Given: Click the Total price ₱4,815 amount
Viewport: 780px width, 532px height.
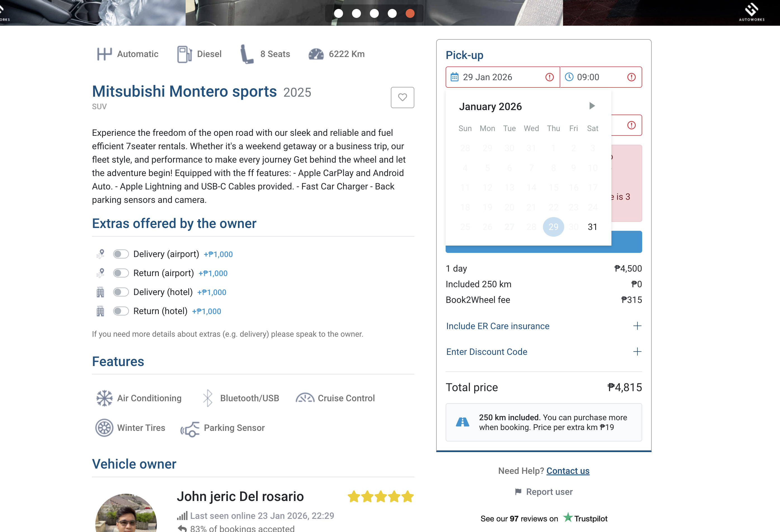Looking at the screenshot, I should (625, 387).
